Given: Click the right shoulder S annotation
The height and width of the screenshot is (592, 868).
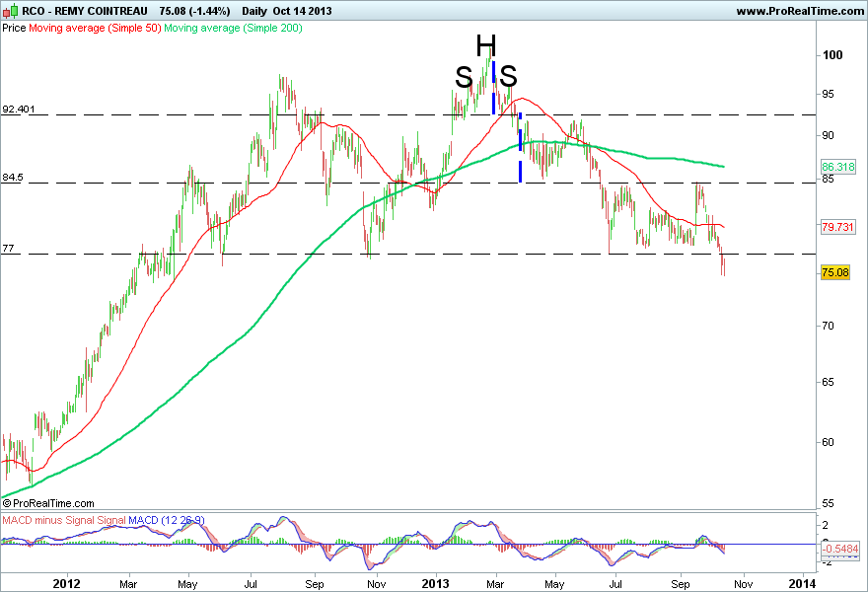Looking at the screenshot, I should [x=508, y=76].
